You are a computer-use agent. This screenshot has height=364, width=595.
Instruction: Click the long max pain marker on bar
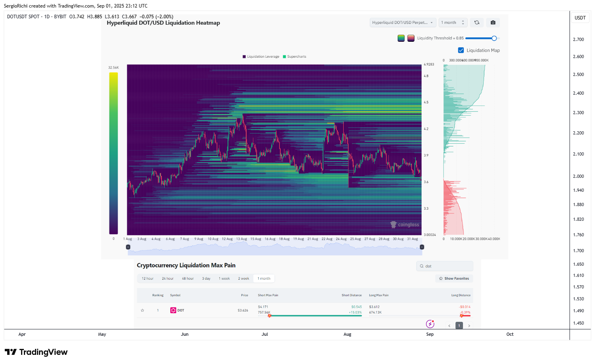coord(461,315)
